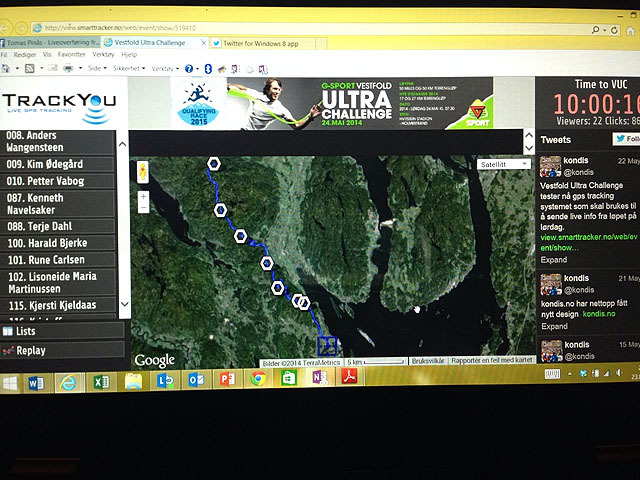Open Bruksvilkår map terms link
Viewport: 640px width, 480px height.
pos(428,361)
